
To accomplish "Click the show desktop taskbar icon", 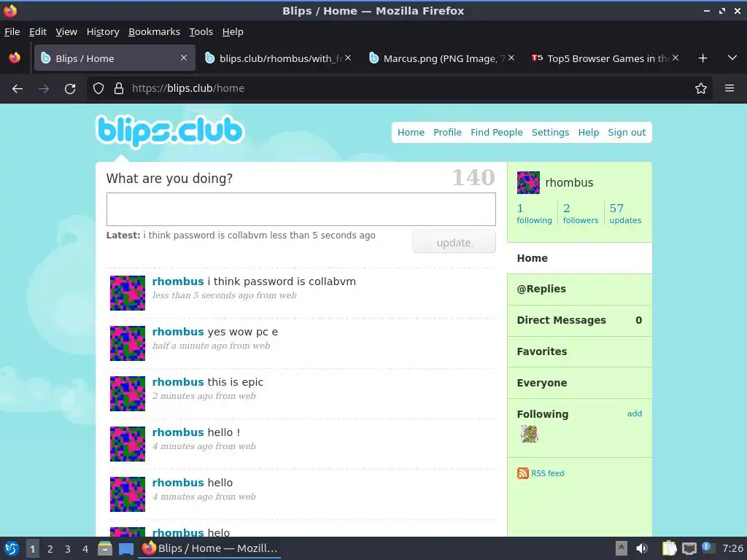I will [125, 549].
